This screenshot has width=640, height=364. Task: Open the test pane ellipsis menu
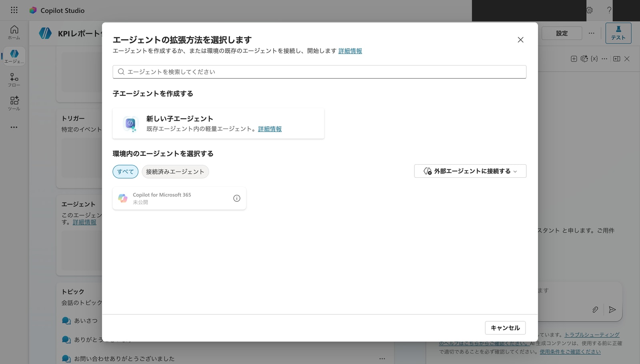(604, 59)
